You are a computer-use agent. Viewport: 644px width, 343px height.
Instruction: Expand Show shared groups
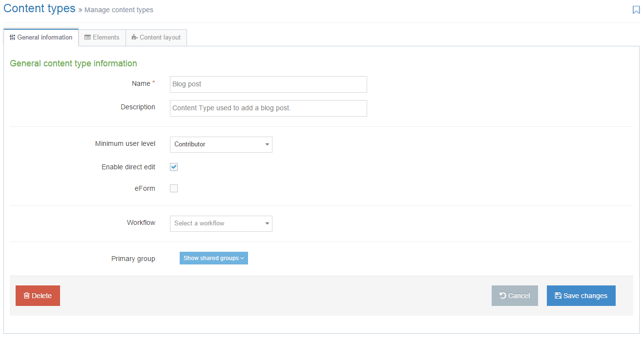click(213, 258)
